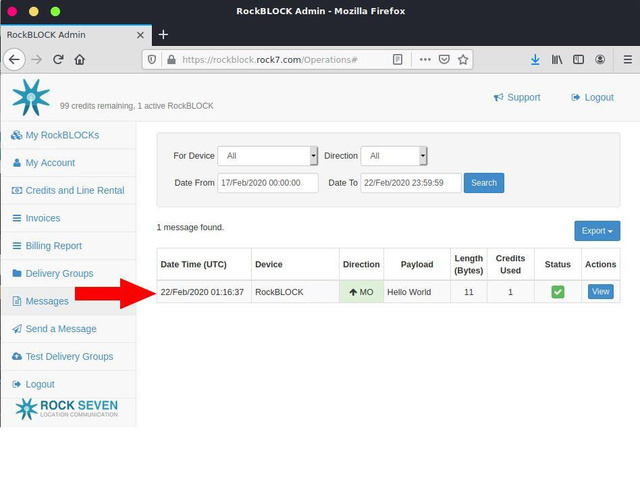
Task: Reload the RockBLOCK Admin page
Action: (x=58, y=60)
